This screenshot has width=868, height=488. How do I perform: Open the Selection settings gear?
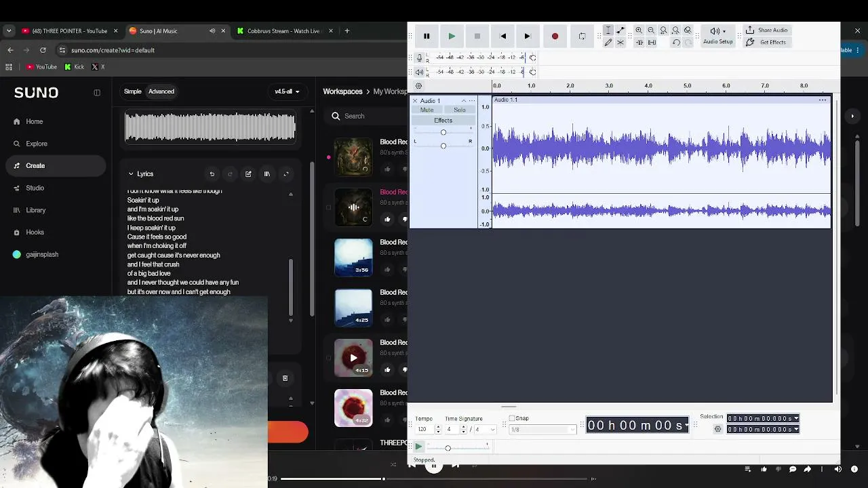coord(718,429)
